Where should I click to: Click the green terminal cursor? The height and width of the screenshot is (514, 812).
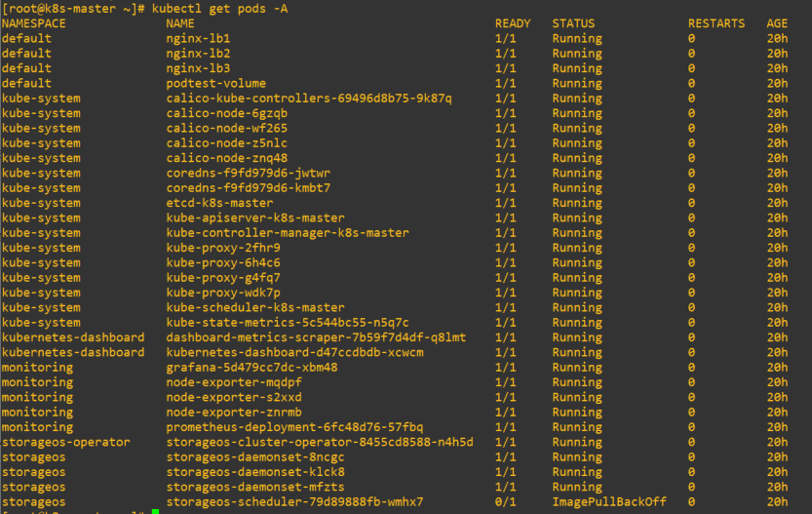pos(155,511)
